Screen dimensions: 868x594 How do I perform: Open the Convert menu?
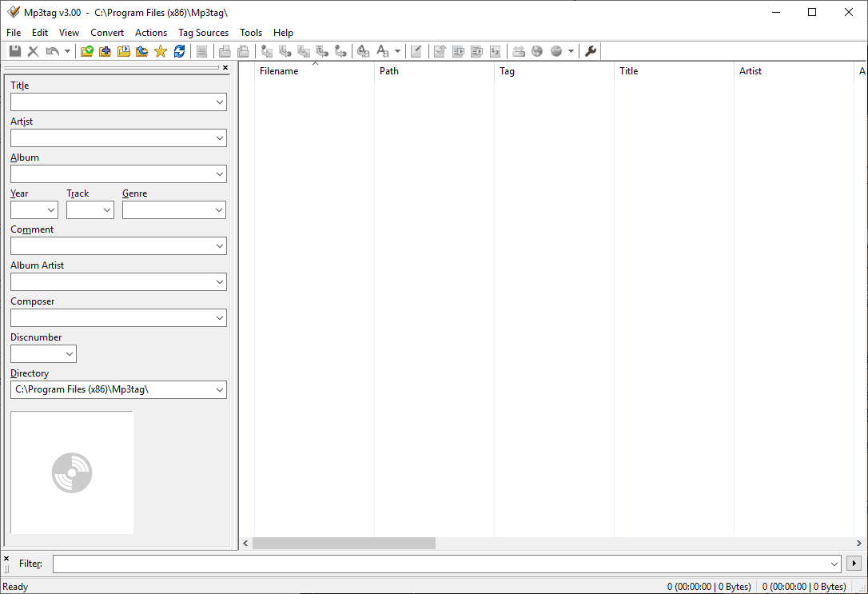pos(107,33)
